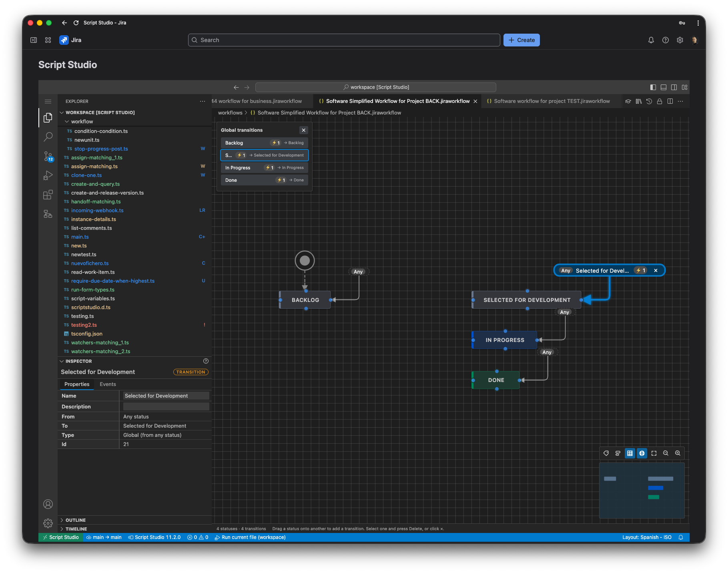Open editor More Actions ellipsis menu
Screen dimensions: 728x573
pos(680,101)
